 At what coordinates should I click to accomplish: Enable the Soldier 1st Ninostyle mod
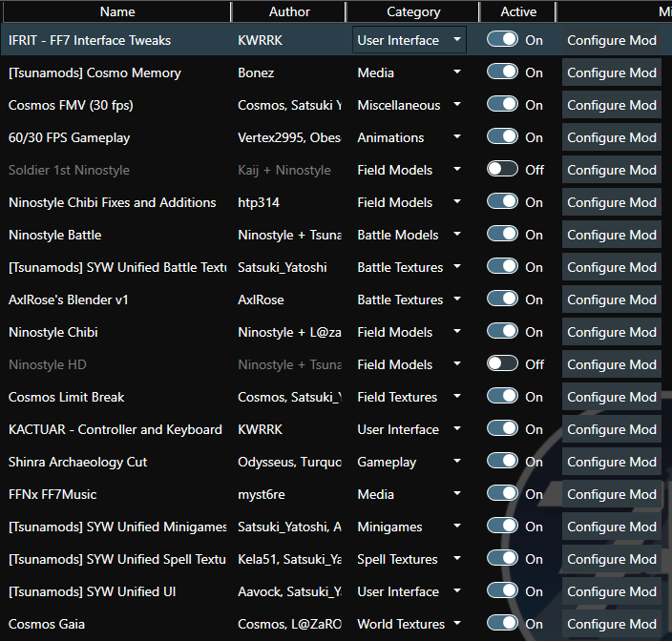pyautogui.click(x=502, y=170)
